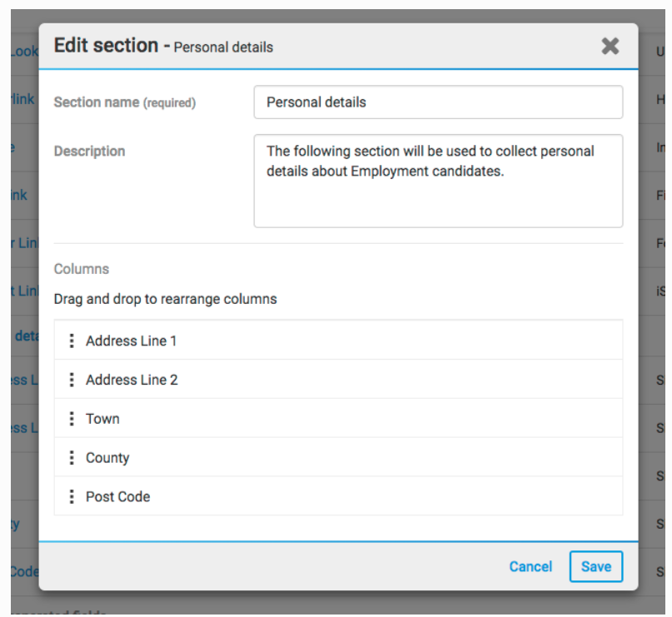Save the Personal details section
Viewport: 672px width, 617px height.
coord(596,566)
